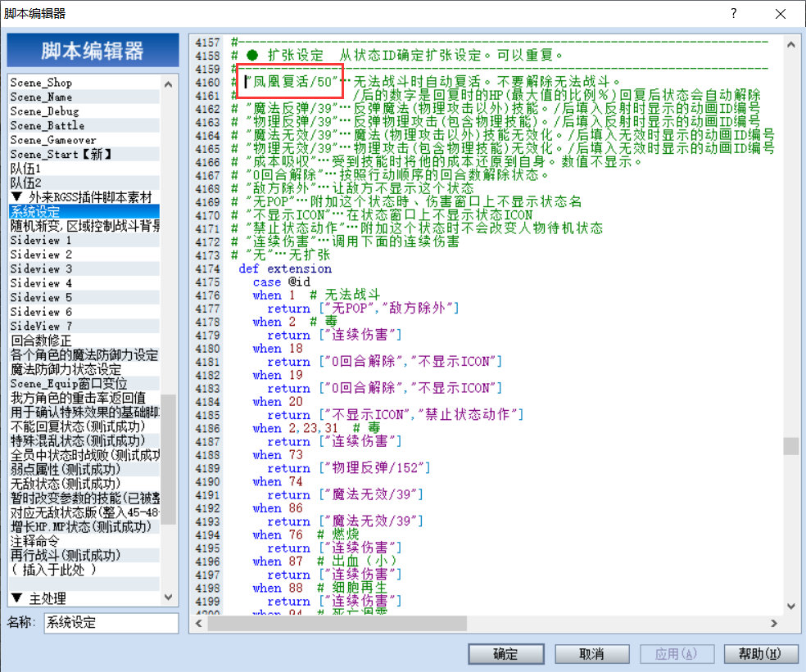
Task: Select the 用于确认特殊效果的基础脚本 script
Action: pos(84,412)
